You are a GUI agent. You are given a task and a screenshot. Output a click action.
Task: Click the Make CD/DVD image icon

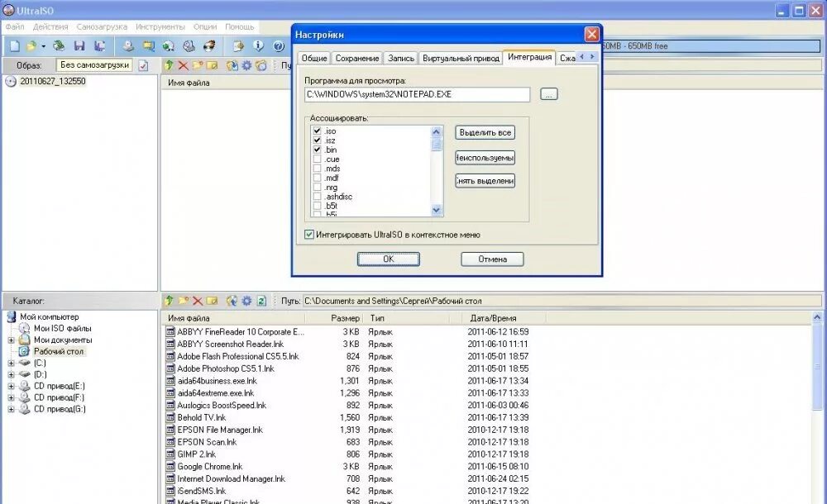click(x=128, y=46)
